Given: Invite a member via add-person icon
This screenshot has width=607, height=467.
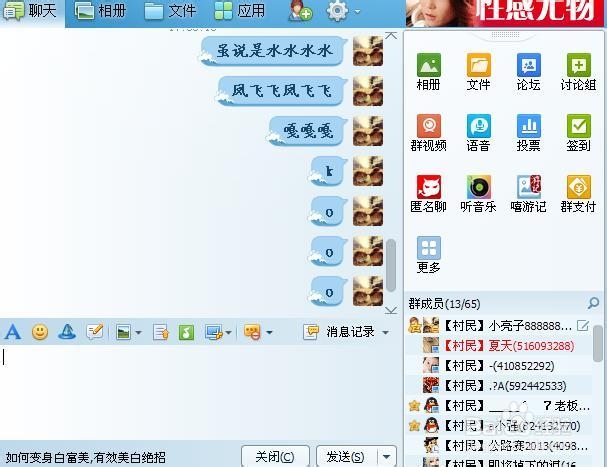Looking at the screenshot, I should click(300, 12).
